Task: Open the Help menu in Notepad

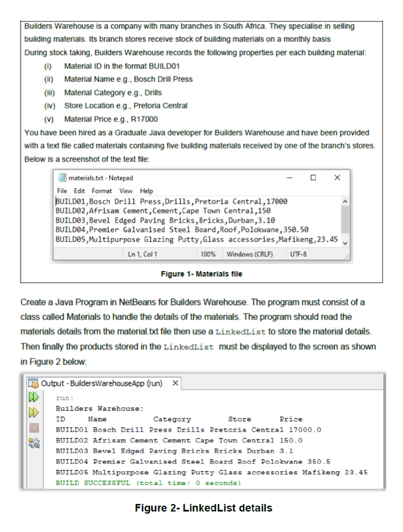Action: coord(147,191)
